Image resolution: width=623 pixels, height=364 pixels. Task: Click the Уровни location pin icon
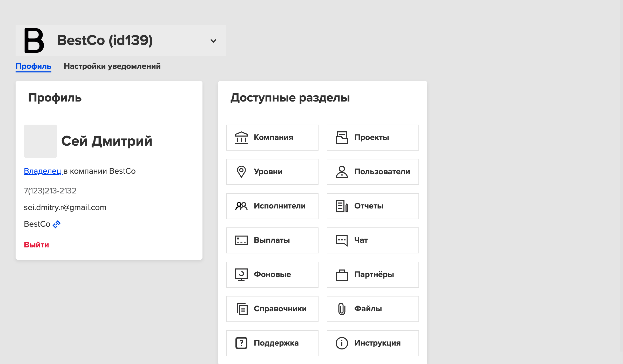pos(241,172)
